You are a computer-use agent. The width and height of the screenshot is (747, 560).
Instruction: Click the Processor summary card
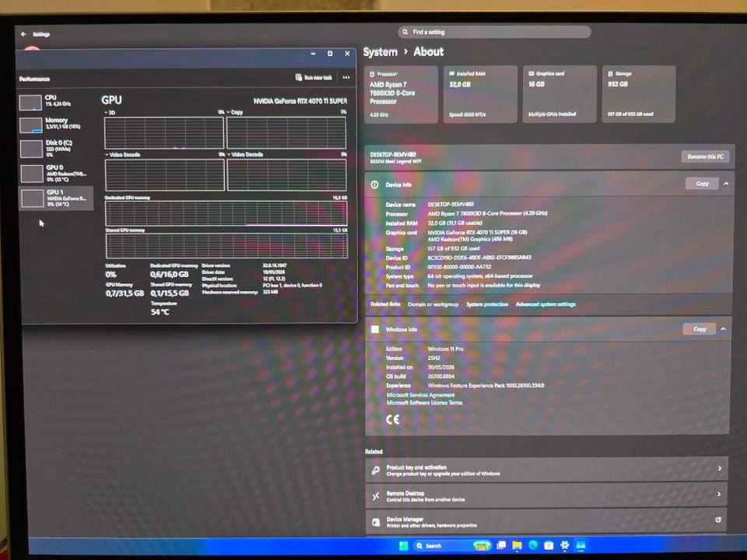point(402,94)
